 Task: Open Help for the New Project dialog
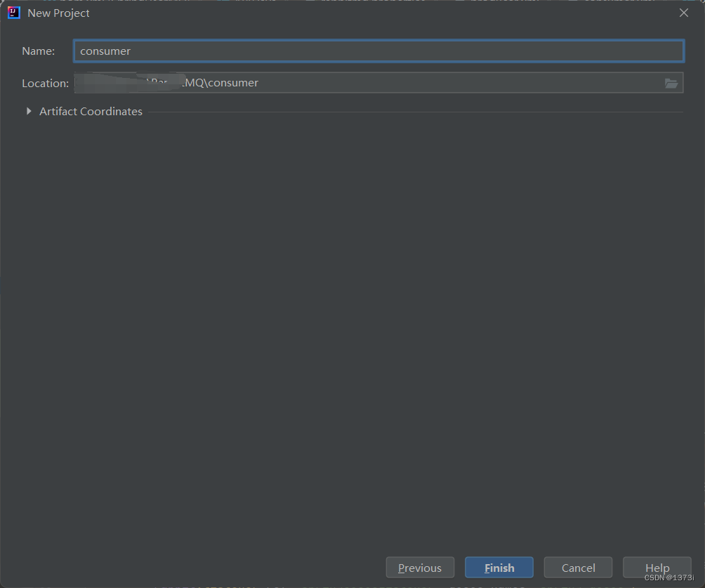[x=657, y=568]
